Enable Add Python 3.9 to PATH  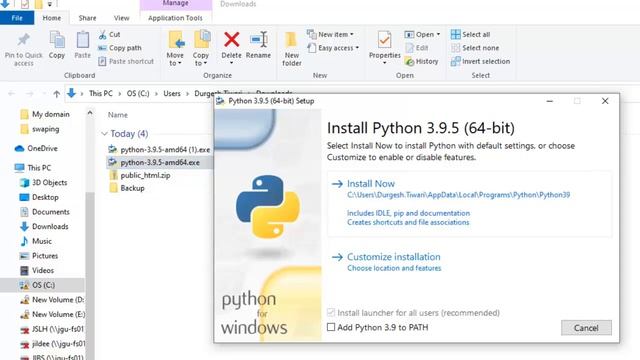click(331, 327)
